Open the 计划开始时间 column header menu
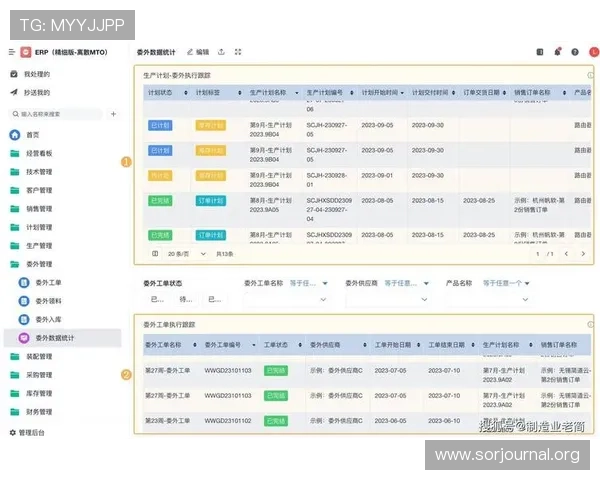This screenshot has width=600, height=480. 402,93
